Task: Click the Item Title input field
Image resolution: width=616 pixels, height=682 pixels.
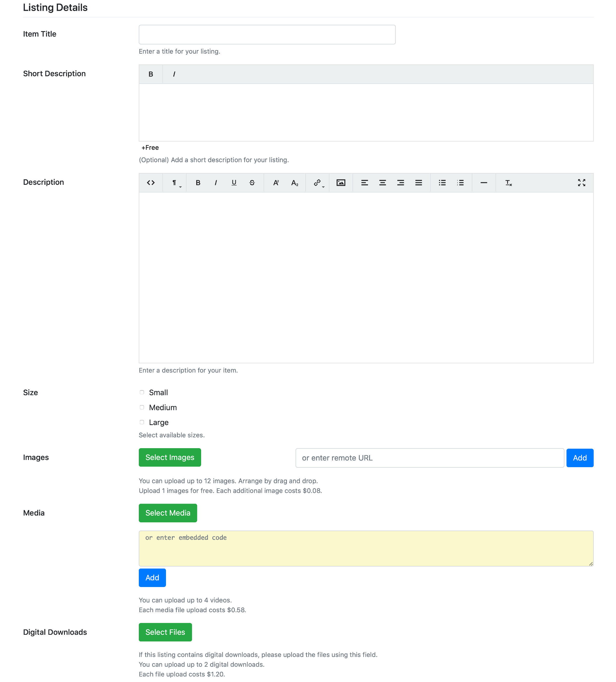Action: (267, 34)
